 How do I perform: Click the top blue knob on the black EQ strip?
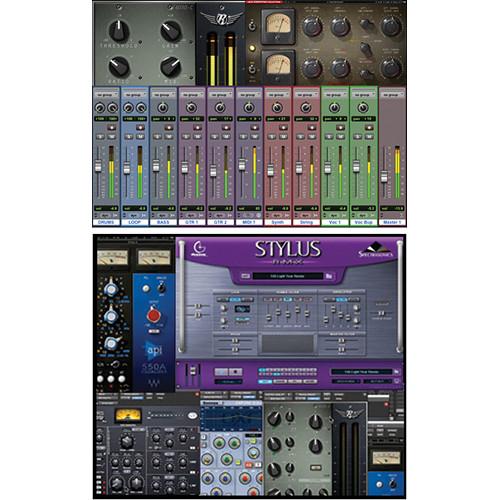coord(110,288)
